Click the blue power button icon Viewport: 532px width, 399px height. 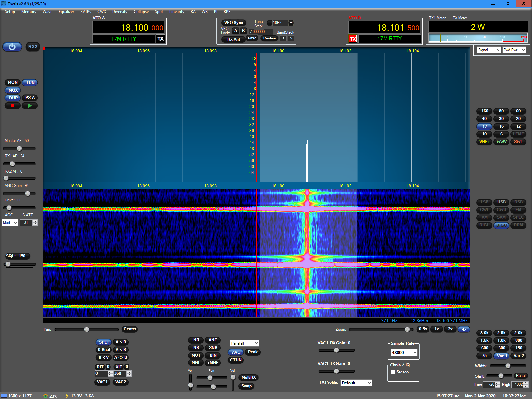tap(12, 47)
